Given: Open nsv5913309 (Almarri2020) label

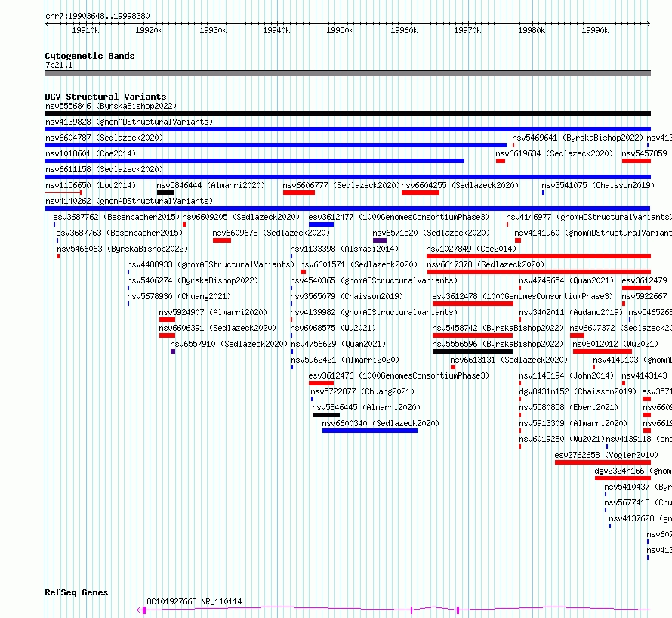Looking at the screenshot, I should click(573, 423).
